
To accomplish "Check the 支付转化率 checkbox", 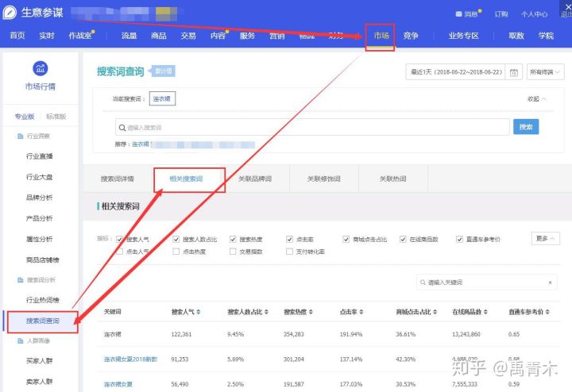I will 290,252.
